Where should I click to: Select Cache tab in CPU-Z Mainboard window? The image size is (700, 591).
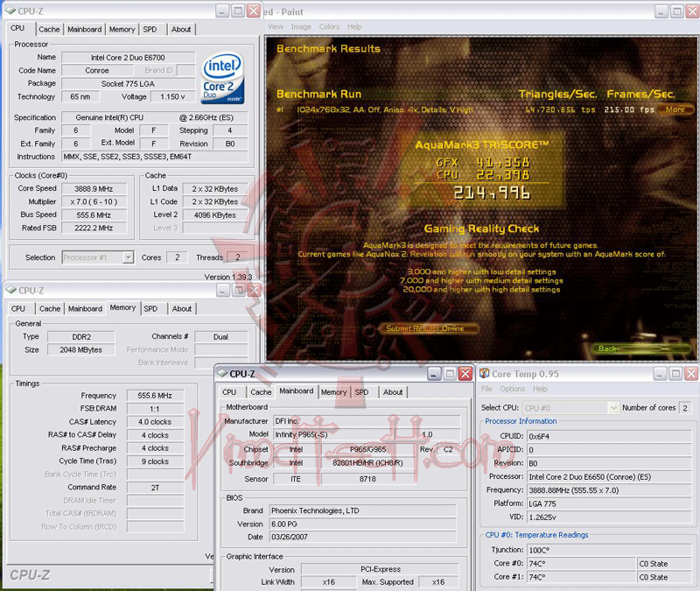tap(261, 392)
